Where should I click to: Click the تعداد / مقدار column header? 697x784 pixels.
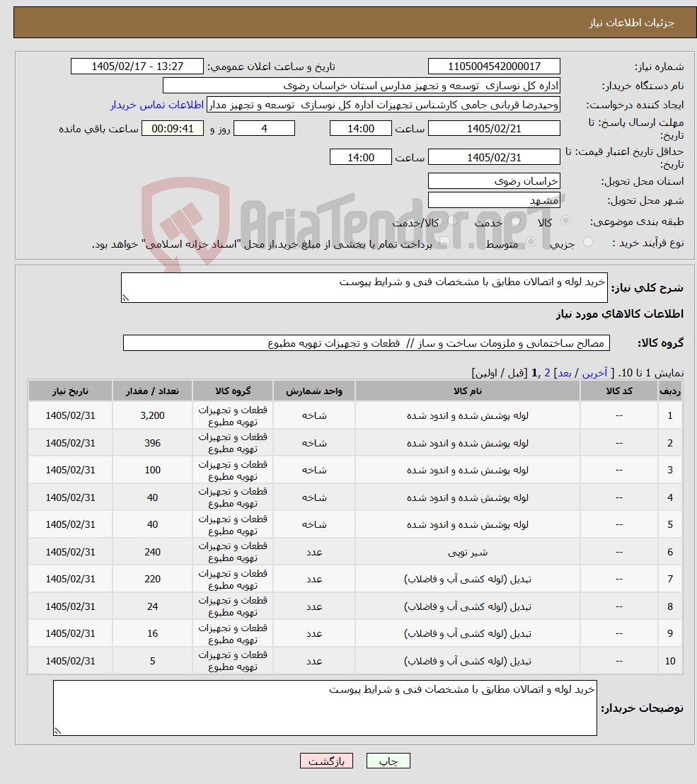[x=153, y=391]
